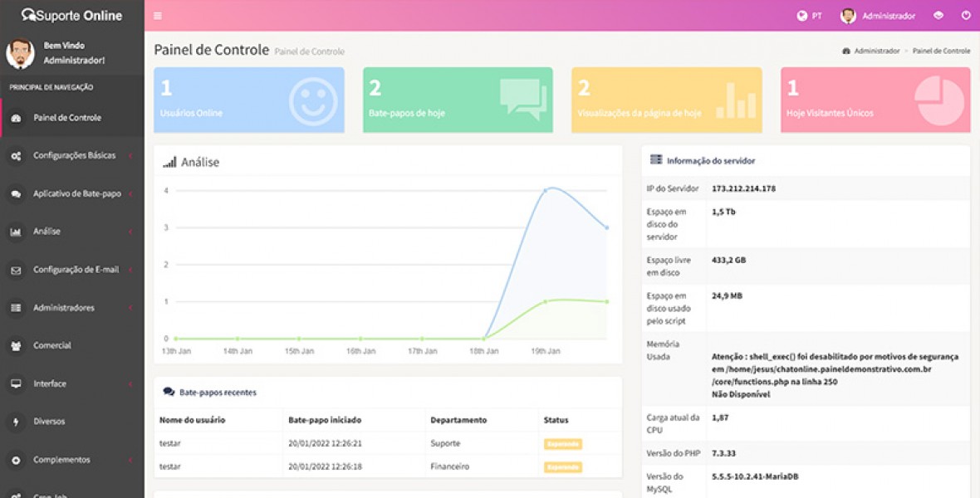The image size is (980, 498).
Task: Click the status badge in the Suporte row
Action: [562, 444]
